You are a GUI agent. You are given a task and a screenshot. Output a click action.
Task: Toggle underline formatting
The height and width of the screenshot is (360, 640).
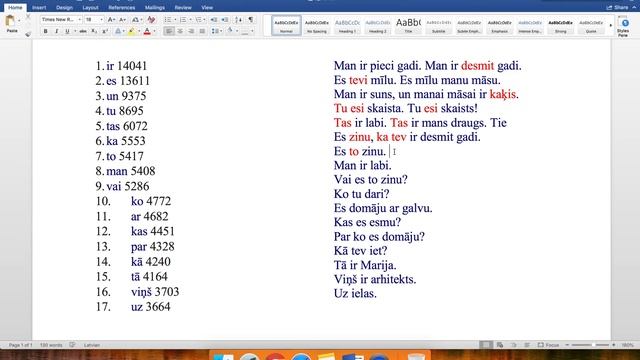tap(67, 31)
